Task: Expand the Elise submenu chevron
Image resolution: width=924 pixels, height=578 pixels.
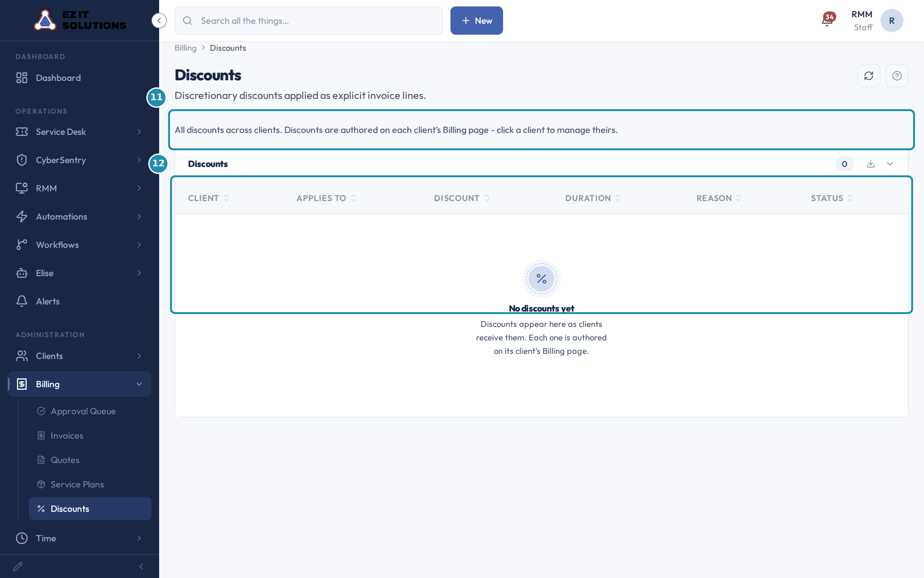Action: (x=139, y=273)
